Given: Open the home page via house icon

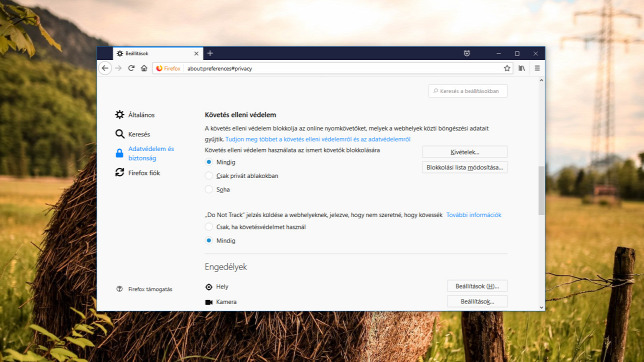Looking at the screenshot, I should coord(144,68).
